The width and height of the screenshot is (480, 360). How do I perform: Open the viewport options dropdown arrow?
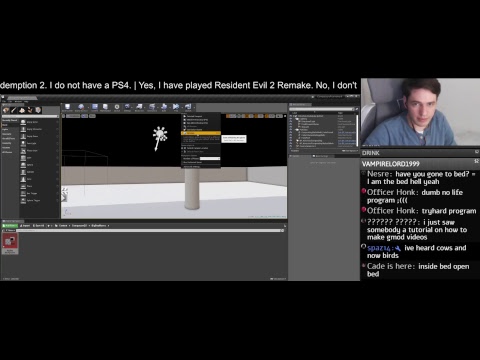[63, 116]
